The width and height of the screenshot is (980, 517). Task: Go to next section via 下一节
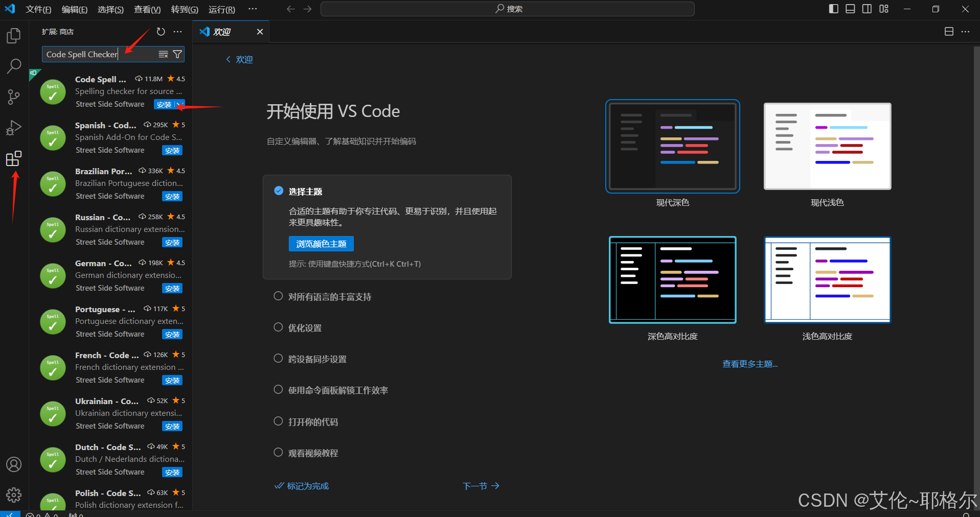(x=481, y=486)
